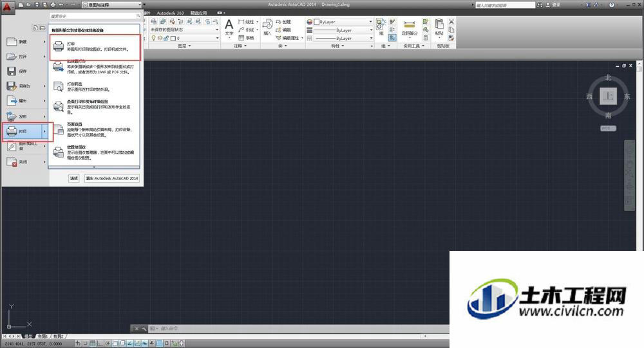Open the workspace selector dropdown
Viewport: 644px width, 348px height.
[111, 5]
